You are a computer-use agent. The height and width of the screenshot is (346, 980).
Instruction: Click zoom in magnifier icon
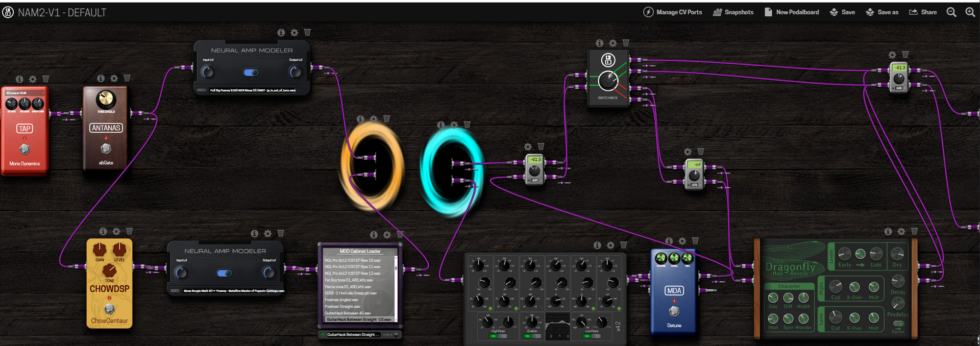pyautogui.click(x=970, y=12)
